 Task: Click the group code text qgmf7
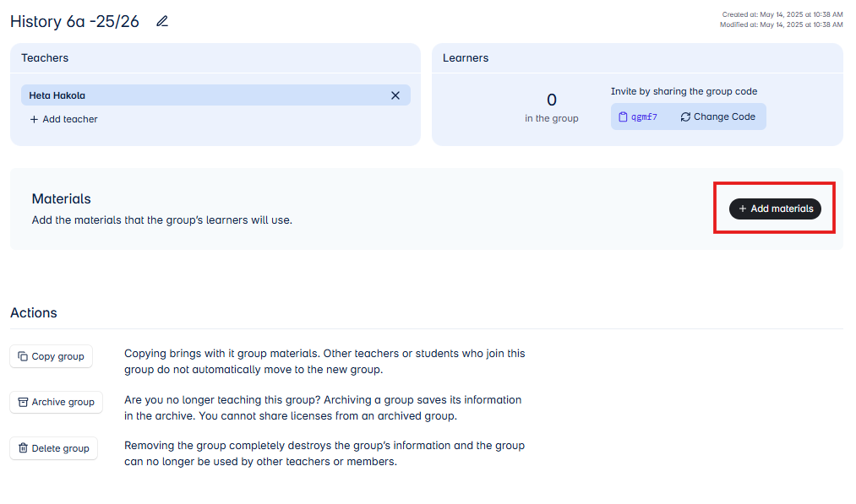click(644, 117)
